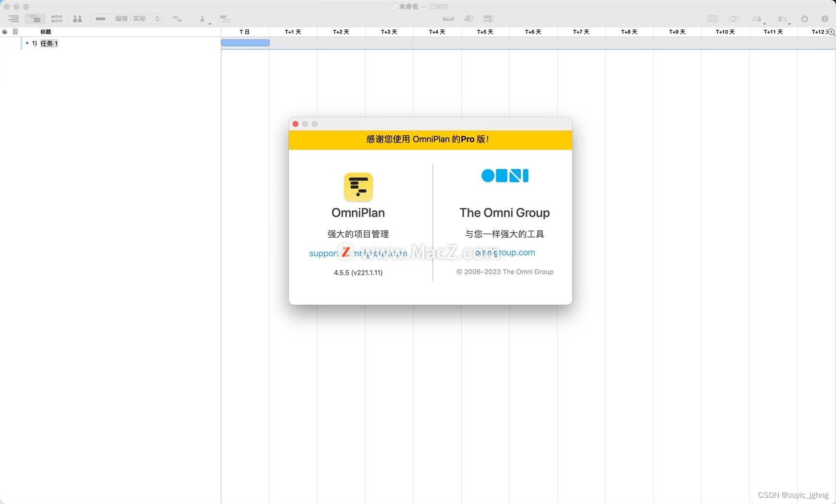Viewport: 836px width, 504px height.
Task: Open the support email link
Action: [358, 253]
